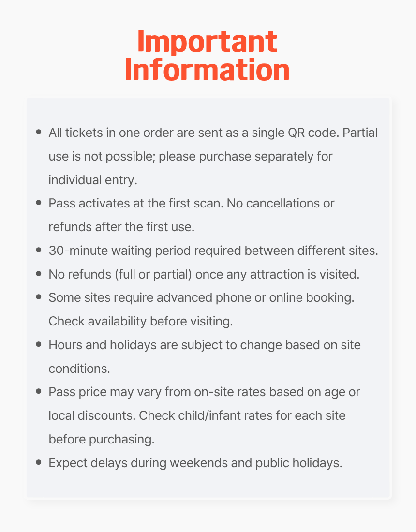Select the "Pass price may vary" text line
Viewport: 416px width, 532px height.
click(204, 391)
